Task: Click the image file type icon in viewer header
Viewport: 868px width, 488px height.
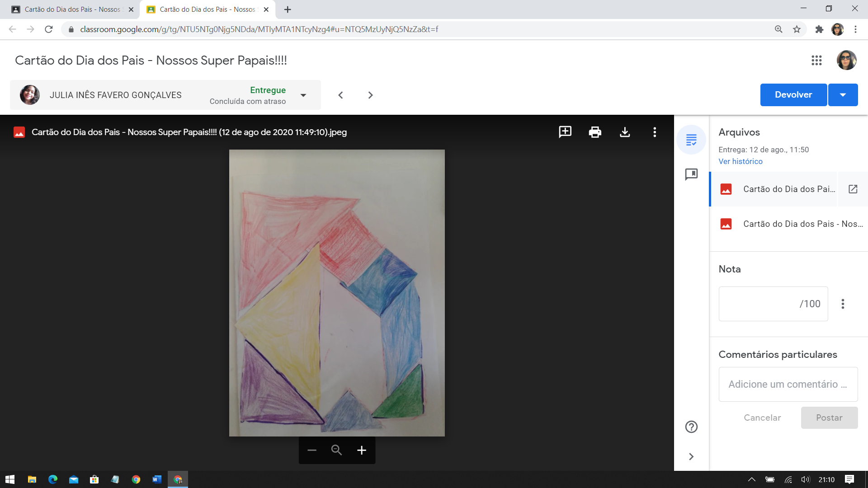Action: point(19,132)
